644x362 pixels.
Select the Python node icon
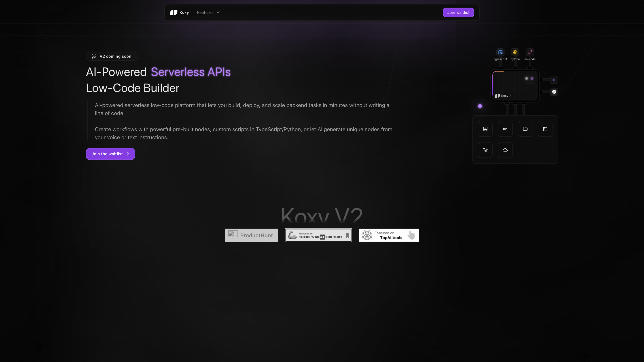[515, 52]
